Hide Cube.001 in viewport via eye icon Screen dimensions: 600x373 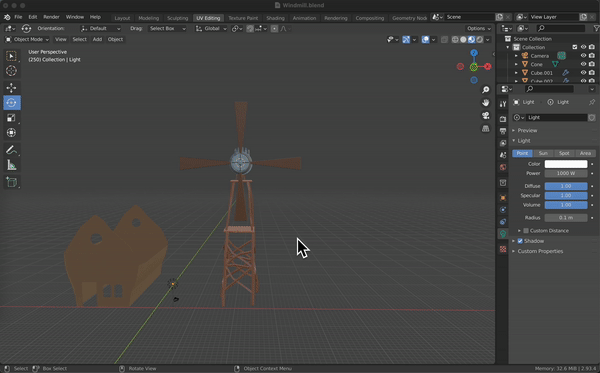pos(584,73)
